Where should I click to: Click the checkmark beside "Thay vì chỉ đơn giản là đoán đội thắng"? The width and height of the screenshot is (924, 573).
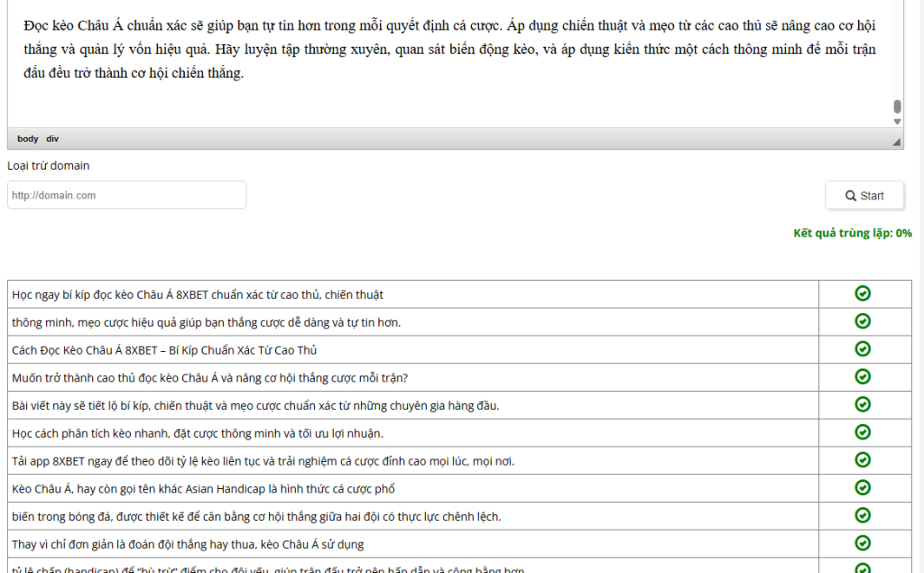(x=864, y=543)
